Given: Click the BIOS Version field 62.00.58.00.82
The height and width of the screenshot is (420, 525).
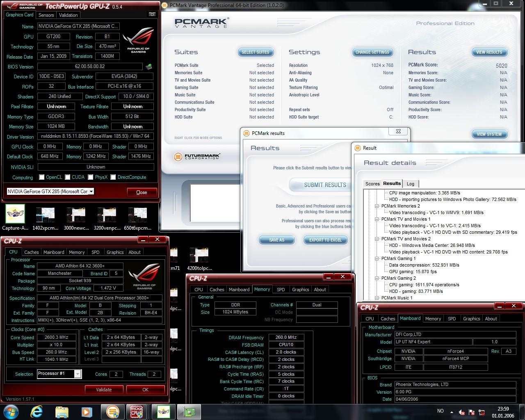Looking at the screenshot, I should tap(90, 66).
